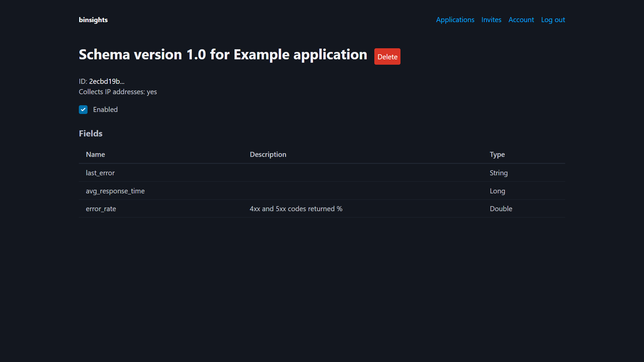
Task: Switch to the Invites section
Action: coord(491,20)
